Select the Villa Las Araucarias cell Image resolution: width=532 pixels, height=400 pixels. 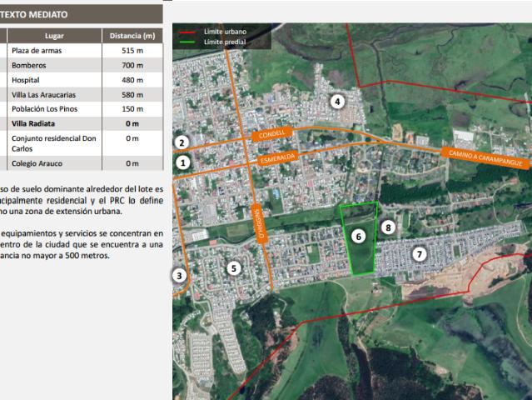click(54, 95)
